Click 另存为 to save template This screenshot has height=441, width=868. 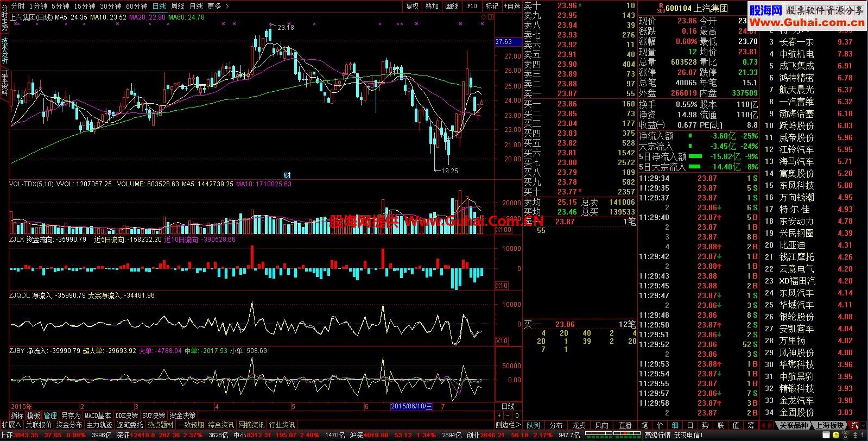click(71, 415)
